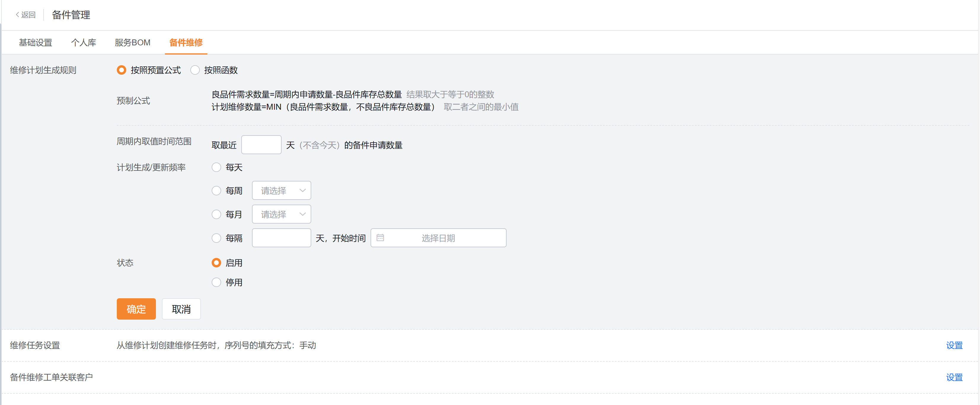
Task: Click the 每隔 days input field
Action: (x=282, y=238)
